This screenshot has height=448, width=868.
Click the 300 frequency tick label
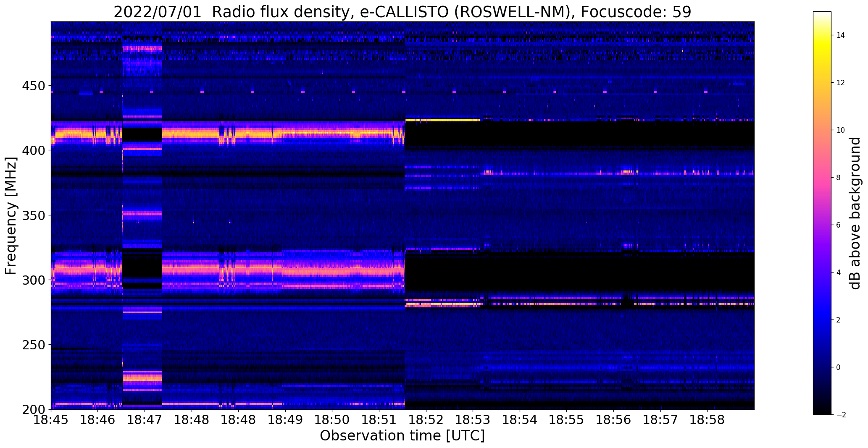click(33, 280)
